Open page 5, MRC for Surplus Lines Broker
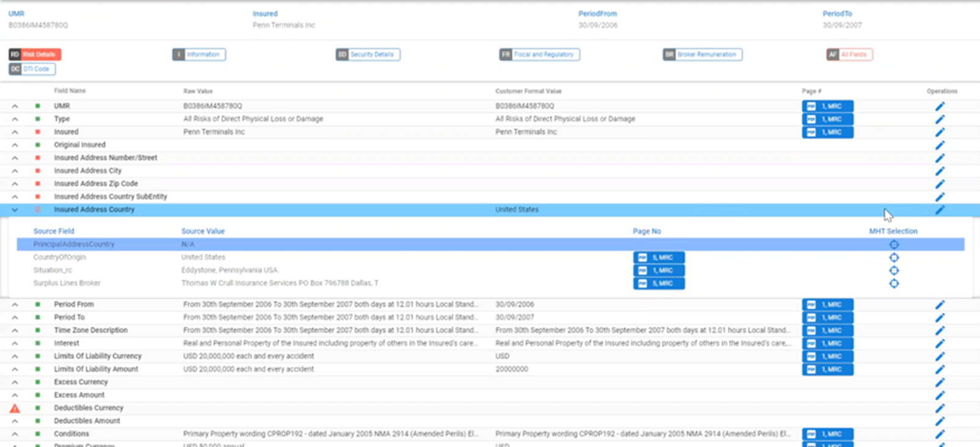The image size is (980, 447). coord(659,283)
